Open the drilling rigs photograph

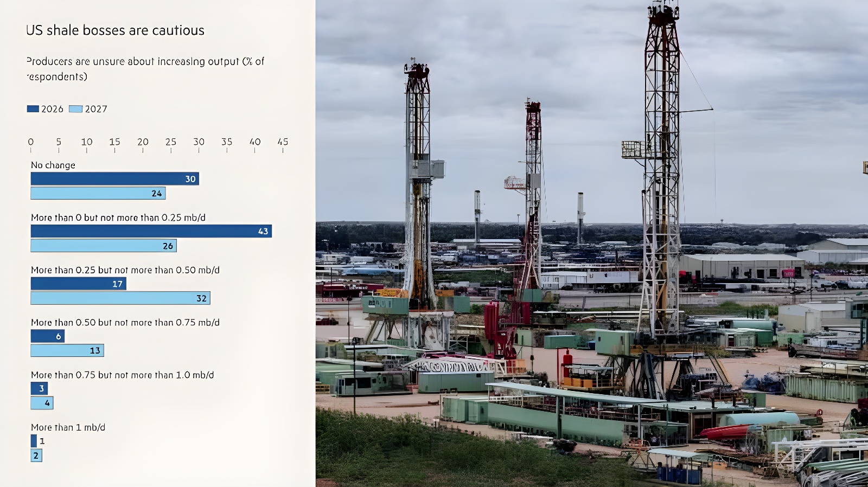coord(591,243)
